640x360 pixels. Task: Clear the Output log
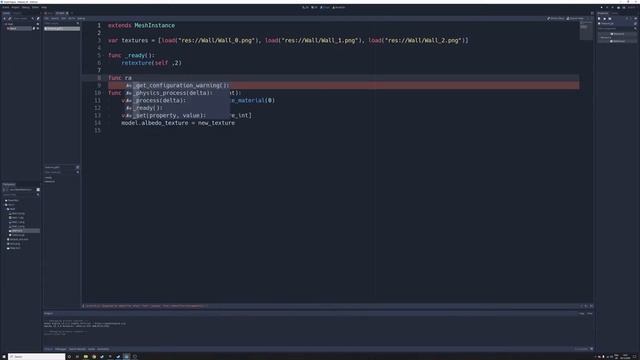click(590, 313)
